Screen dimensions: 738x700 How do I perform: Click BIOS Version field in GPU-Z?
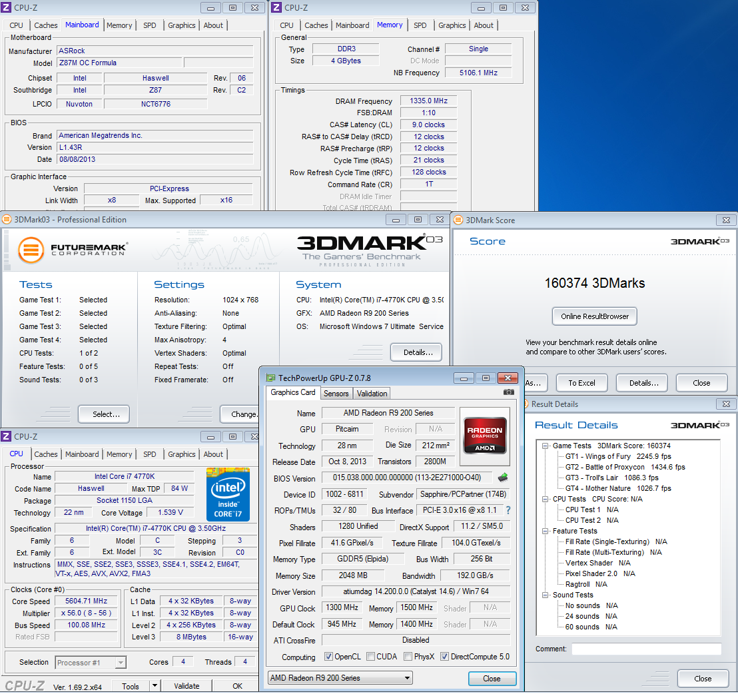click(407, 478)
